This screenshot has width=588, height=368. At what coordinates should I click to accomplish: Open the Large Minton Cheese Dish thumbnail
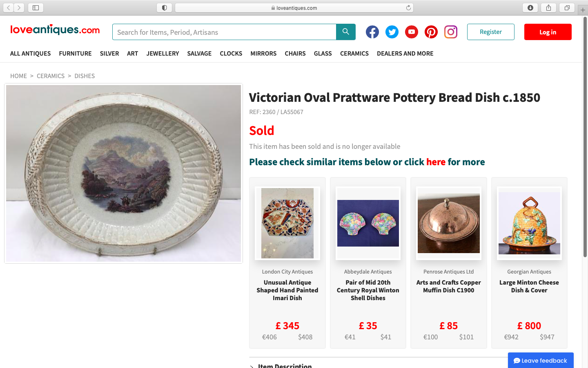529,223
